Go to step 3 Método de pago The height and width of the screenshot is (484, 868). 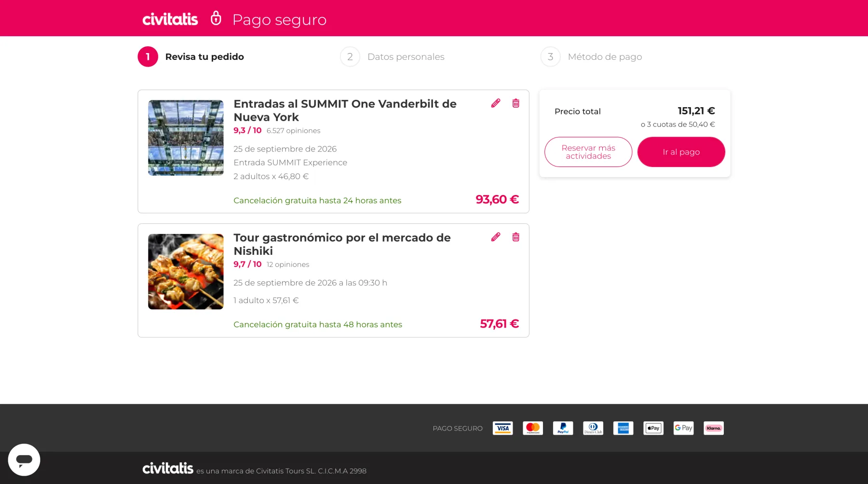(x=591, y=57)
